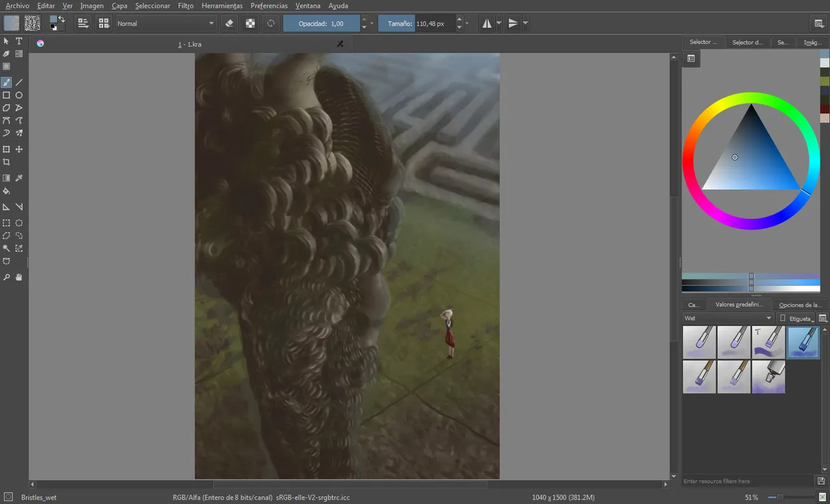Swap foreground and background colors
This screenshot has width=830, height=504.
(62, 19)
